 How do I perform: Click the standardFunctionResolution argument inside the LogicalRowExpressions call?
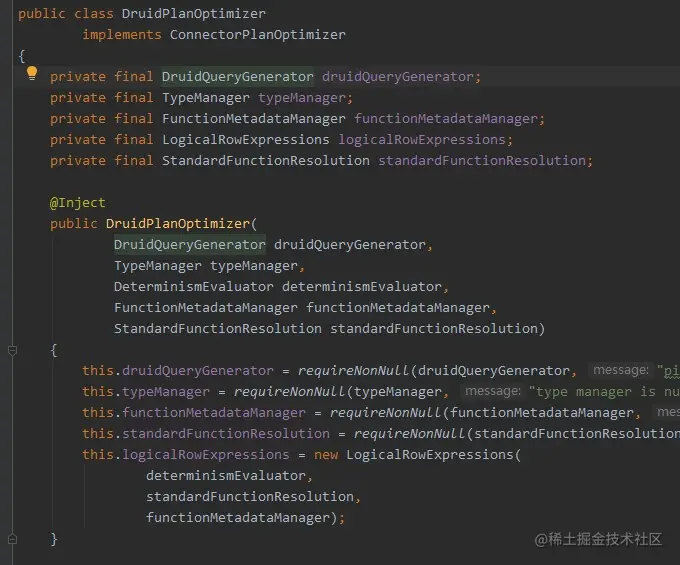pos(250,496)
